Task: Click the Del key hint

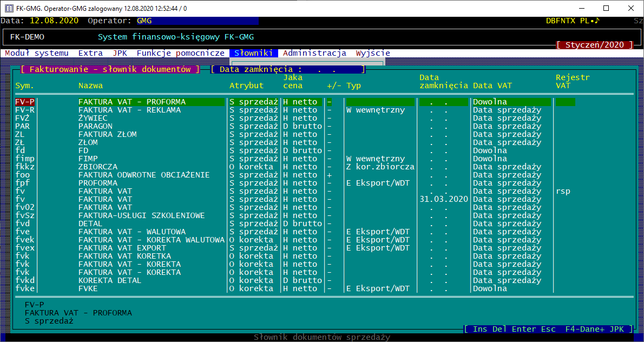Action: tap(500, 329)
